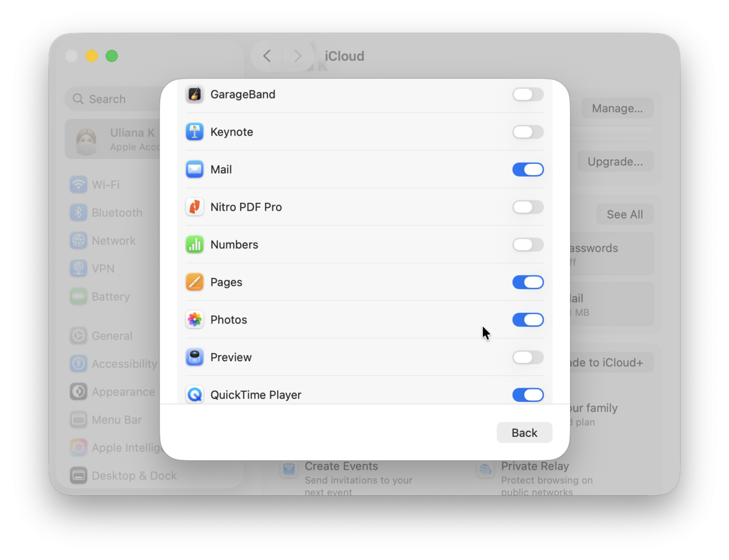Image resolution: width=729 pixels, height=560 pixels.
Task: Click the Mail app icon
Action: tap(194, 169)
